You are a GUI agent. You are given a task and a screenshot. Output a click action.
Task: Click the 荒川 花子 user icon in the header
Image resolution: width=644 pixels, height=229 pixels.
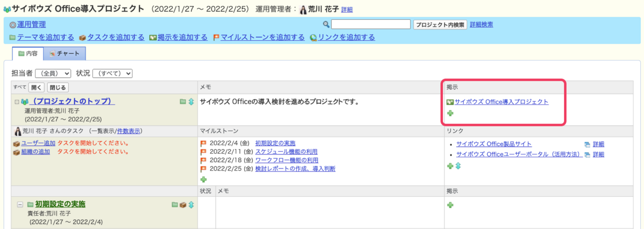coord(303,10)
